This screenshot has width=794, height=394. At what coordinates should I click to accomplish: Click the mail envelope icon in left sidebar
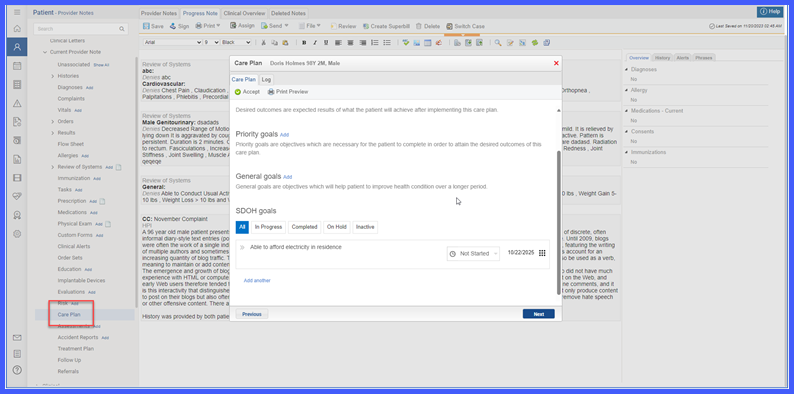pos(17,338)
